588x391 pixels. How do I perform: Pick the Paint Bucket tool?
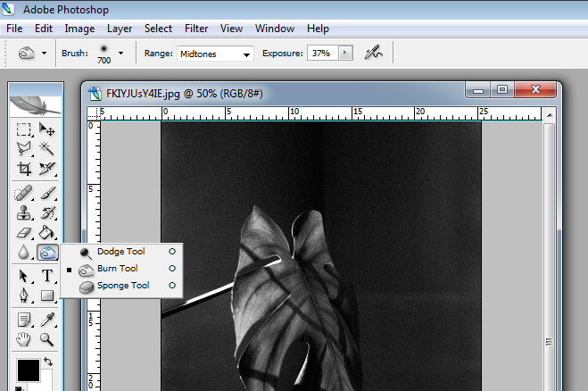47,232
